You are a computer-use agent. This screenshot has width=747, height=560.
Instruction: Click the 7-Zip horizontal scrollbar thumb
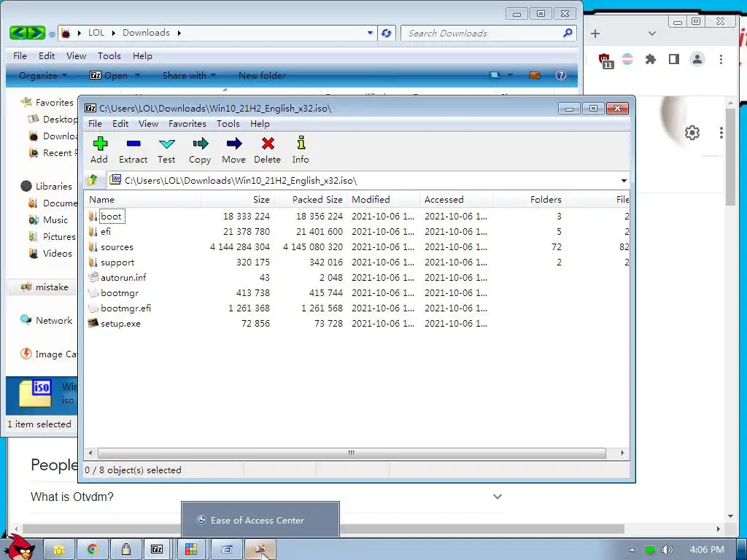click(x=351, y=453)
